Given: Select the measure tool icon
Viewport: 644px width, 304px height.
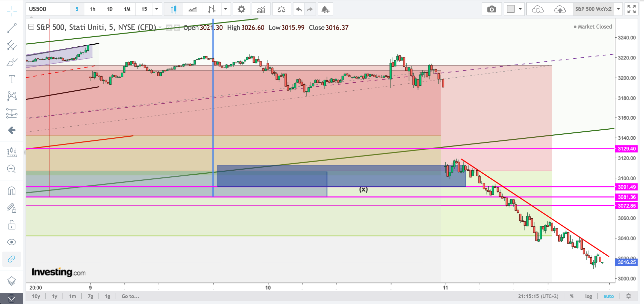Looking at the screenshot, I should 12,152.
